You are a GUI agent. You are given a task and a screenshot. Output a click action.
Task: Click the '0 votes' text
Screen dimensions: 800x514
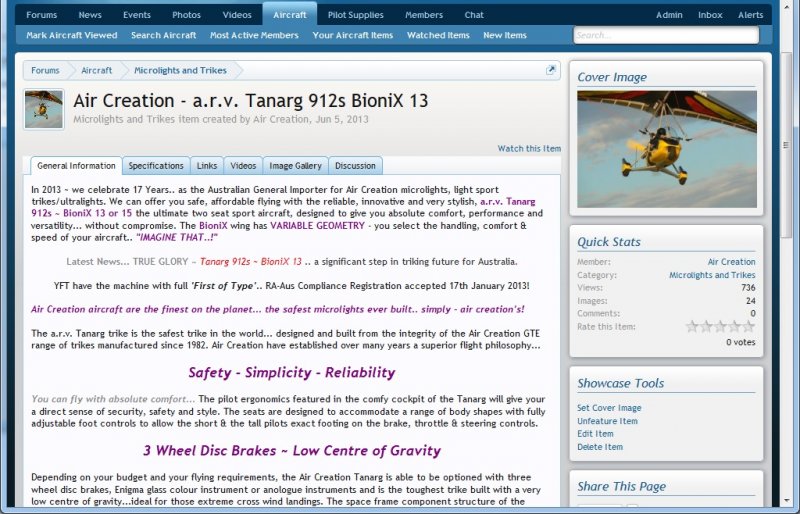click(x=740, y=342)
